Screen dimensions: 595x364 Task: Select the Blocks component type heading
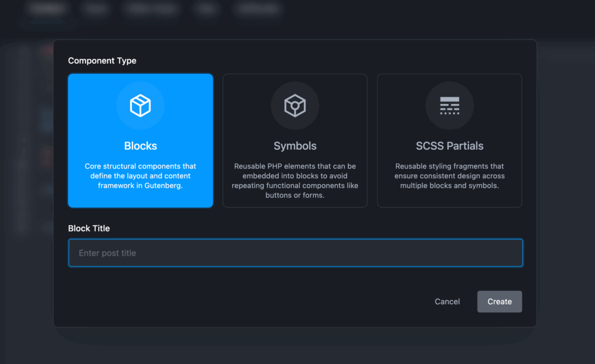coord(140,146)
